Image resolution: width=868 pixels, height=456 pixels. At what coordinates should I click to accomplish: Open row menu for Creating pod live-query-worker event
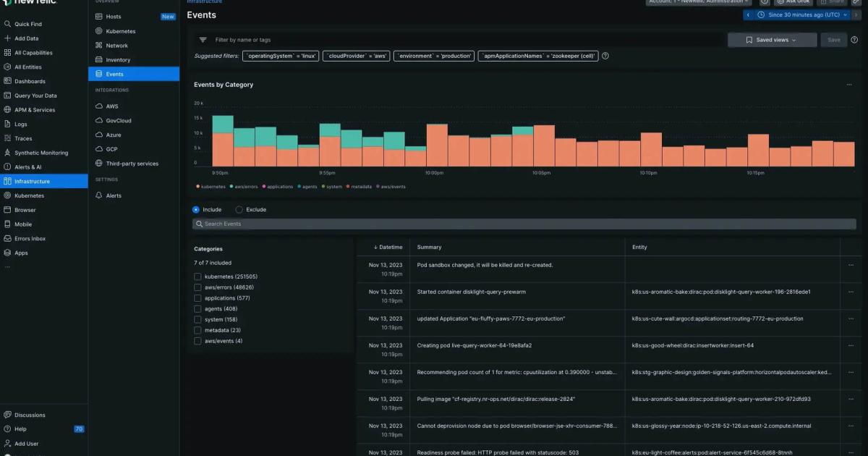(x=851, y=345)
